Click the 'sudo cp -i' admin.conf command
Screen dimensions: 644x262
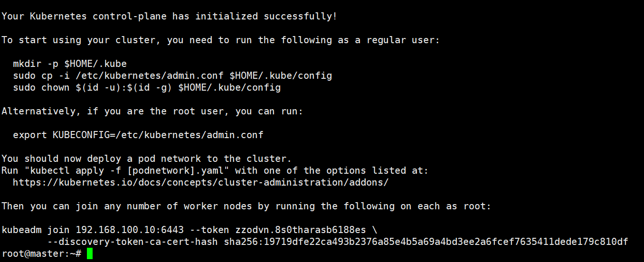(172, 75)
